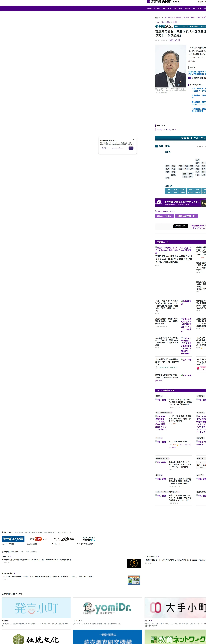Open the DOW JONES 読売新聞 Pro logo

(89, 539)
